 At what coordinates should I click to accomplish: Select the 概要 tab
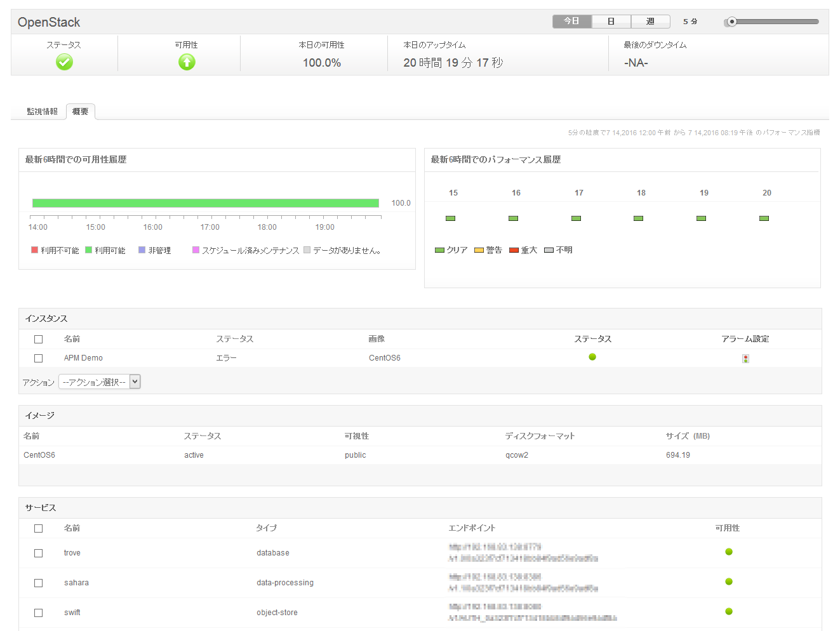click(81, 112)
